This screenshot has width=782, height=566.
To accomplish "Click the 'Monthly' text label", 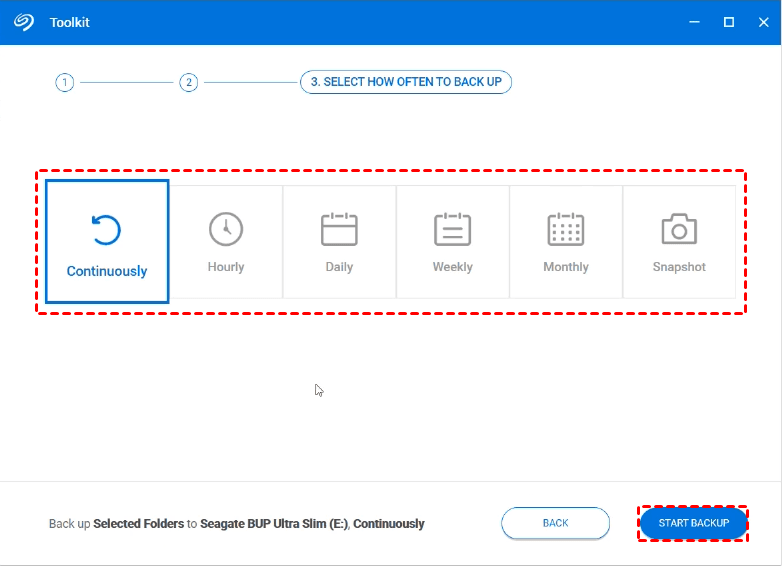I will point(566,267).
